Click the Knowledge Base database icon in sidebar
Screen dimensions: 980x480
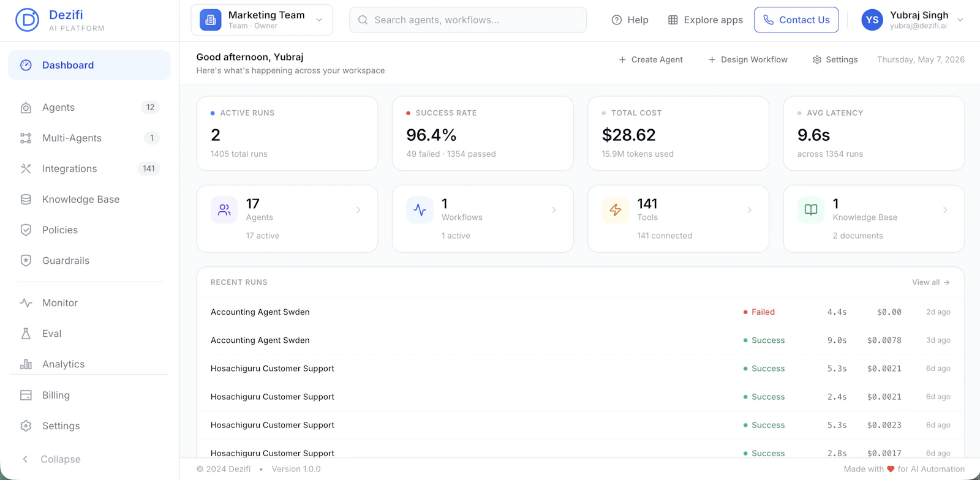pyautogui.click(x=26, y=200)
